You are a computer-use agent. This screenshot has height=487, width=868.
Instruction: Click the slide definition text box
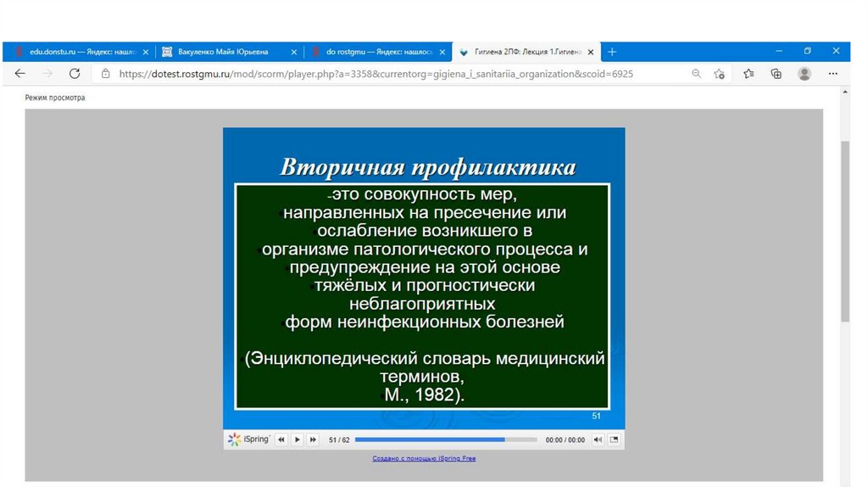[422, 296]
